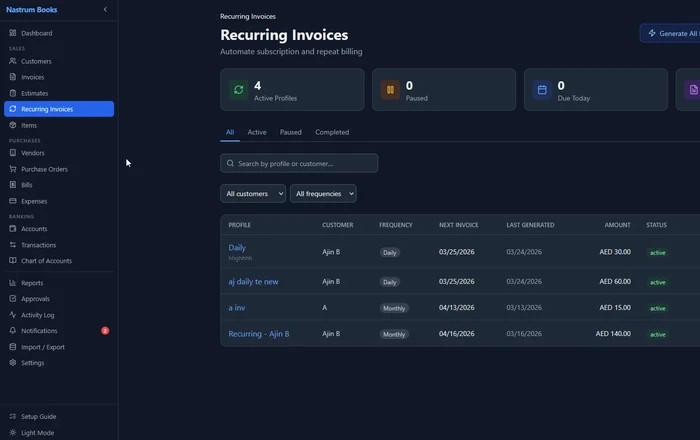This screenshot has height=440, width=700.
Task: Open the Settings gear icon
Action: coord(13,363)
